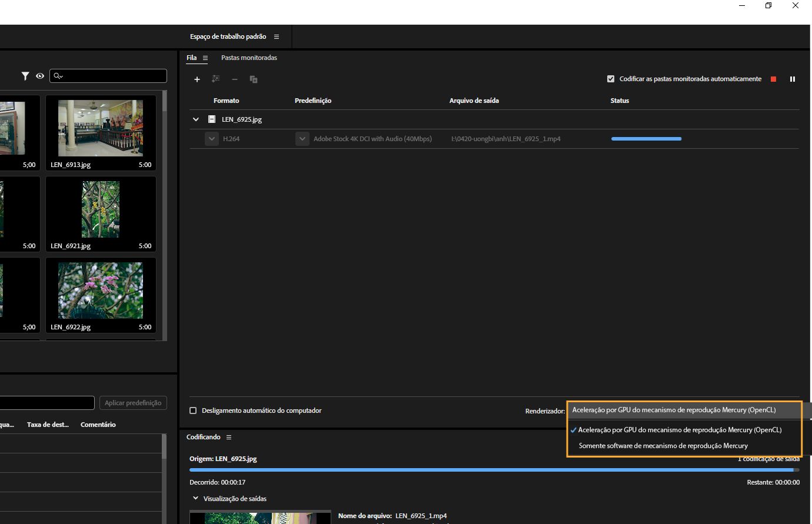The width and height of the screenshot is (812, 524).
Task: Click the Aplicar predefinição button
Action: pos(133,402)
